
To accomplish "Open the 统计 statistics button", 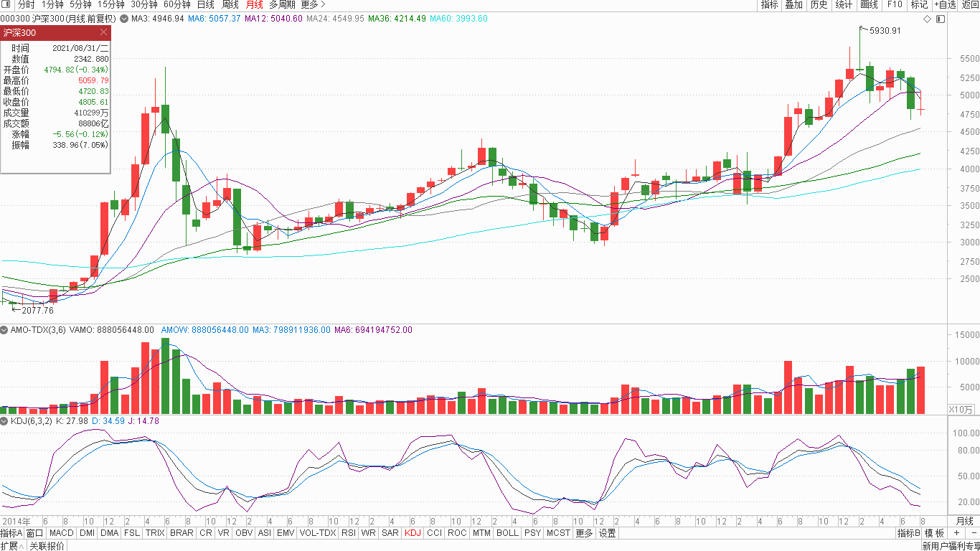I will [844, 4].
